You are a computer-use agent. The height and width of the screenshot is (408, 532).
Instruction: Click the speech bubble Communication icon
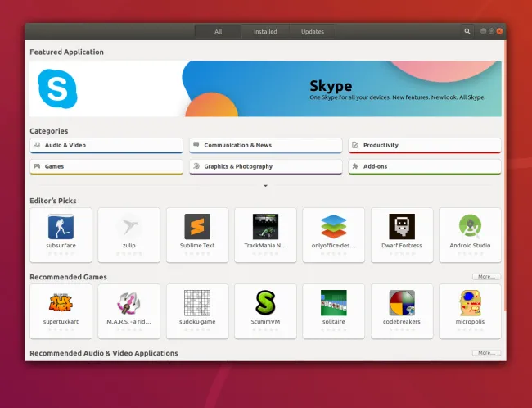point(196,145)
